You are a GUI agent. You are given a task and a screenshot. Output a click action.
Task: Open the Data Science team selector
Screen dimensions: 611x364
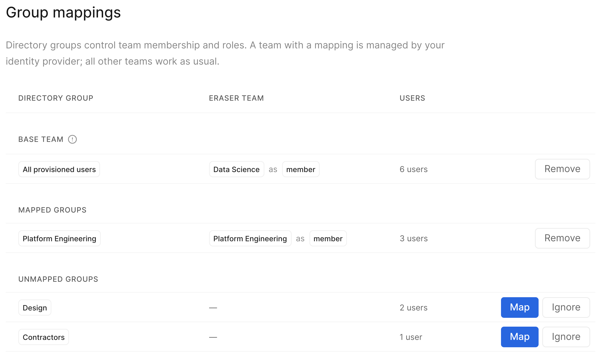236,169
